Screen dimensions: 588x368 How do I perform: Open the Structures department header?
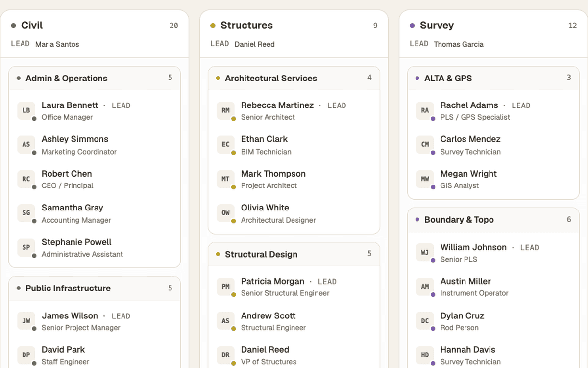[x=294, y=34]
